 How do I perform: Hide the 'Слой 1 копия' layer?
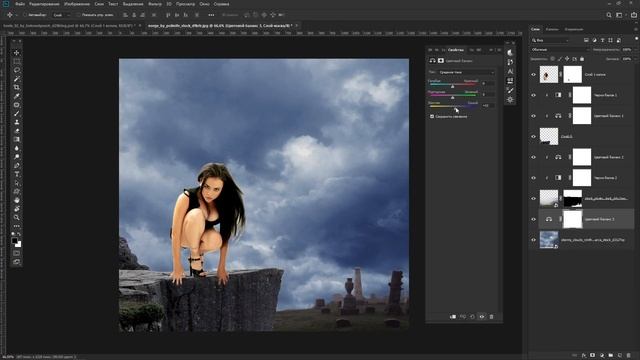click(533, 75)
